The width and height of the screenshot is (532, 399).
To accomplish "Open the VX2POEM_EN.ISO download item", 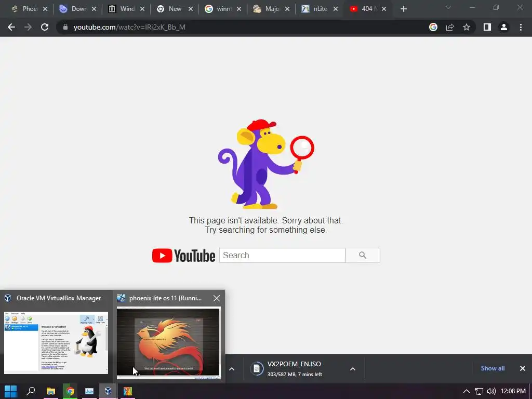I will point(295,369).
